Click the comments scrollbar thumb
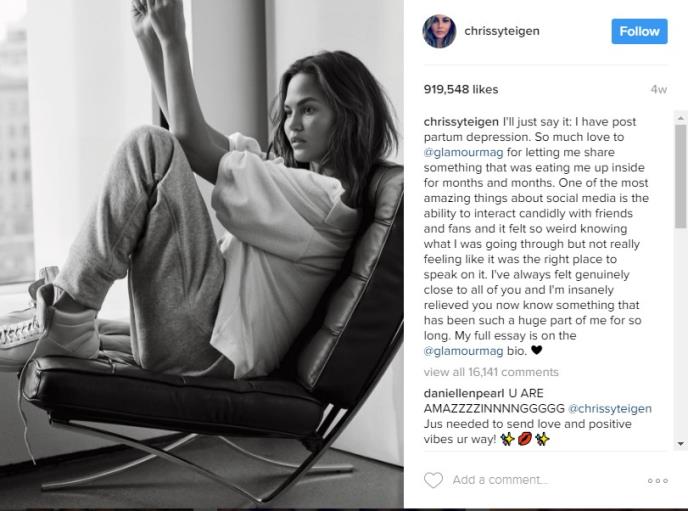 click(681, 176)
